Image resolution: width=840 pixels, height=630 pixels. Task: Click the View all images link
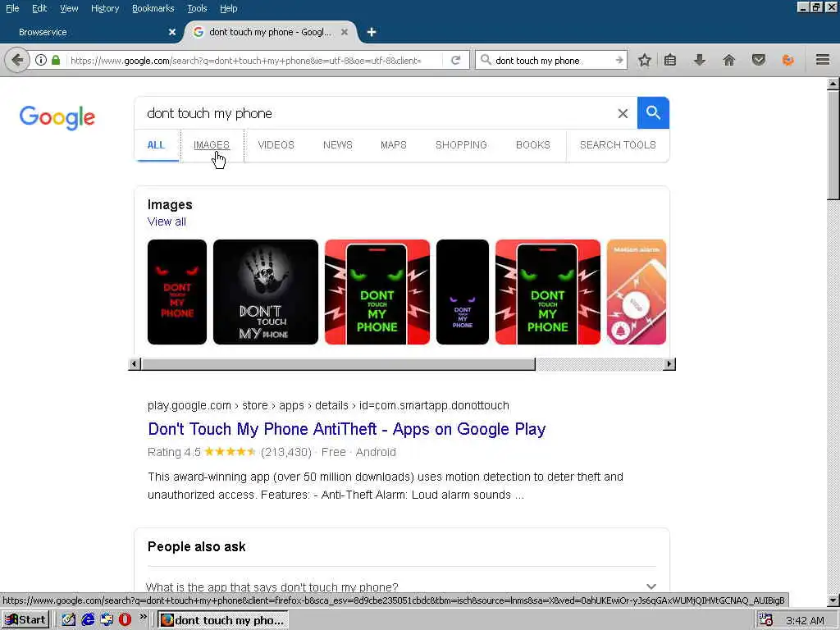coord(167,221)
